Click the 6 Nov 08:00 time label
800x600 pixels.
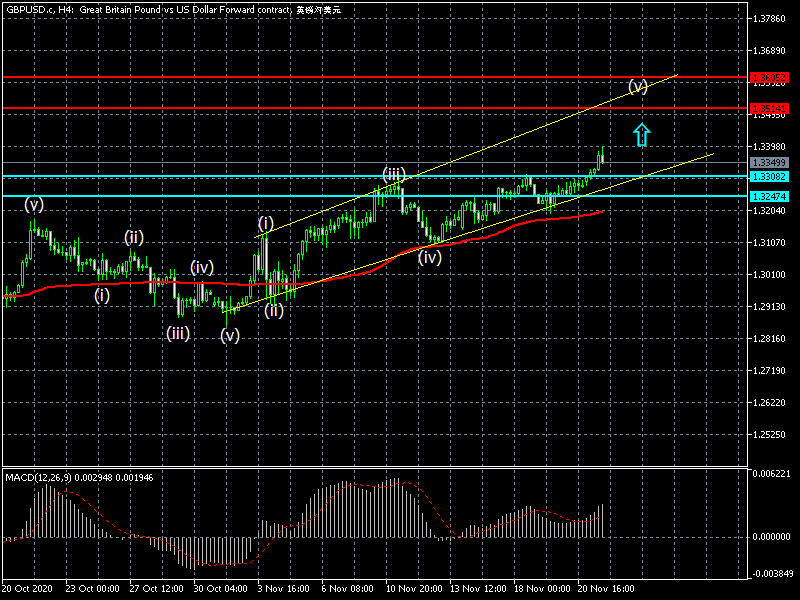[x=348, y=588]
